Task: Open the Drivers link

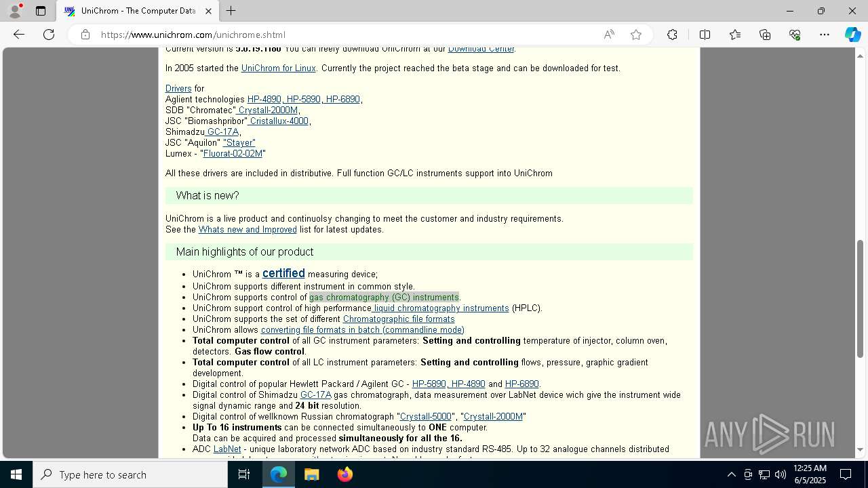Action: pyautogui.click(x=178, y=89)
